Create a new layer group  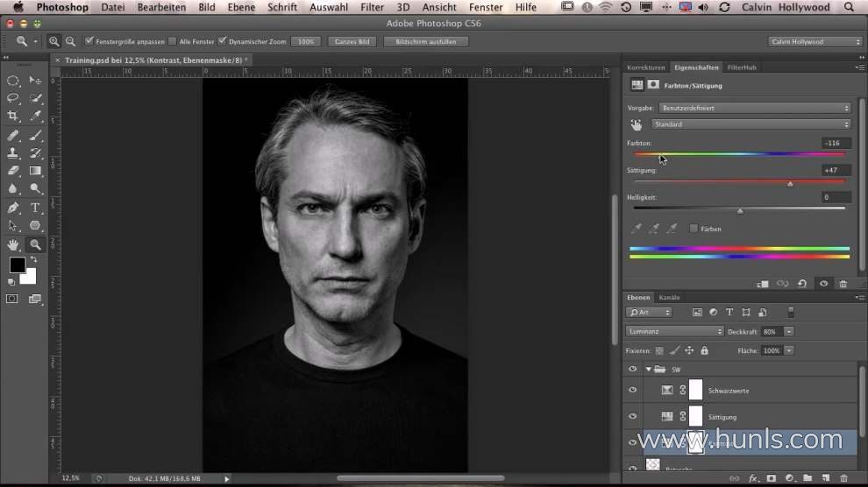[x=808, y=478]
